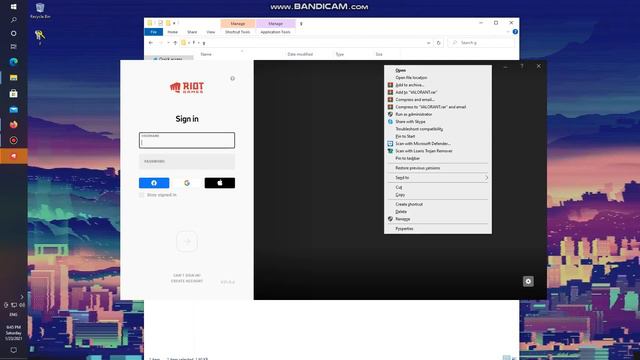The image size is (640, 360).
Task: Sign in with the Facebook button
Action: (154, 183)
